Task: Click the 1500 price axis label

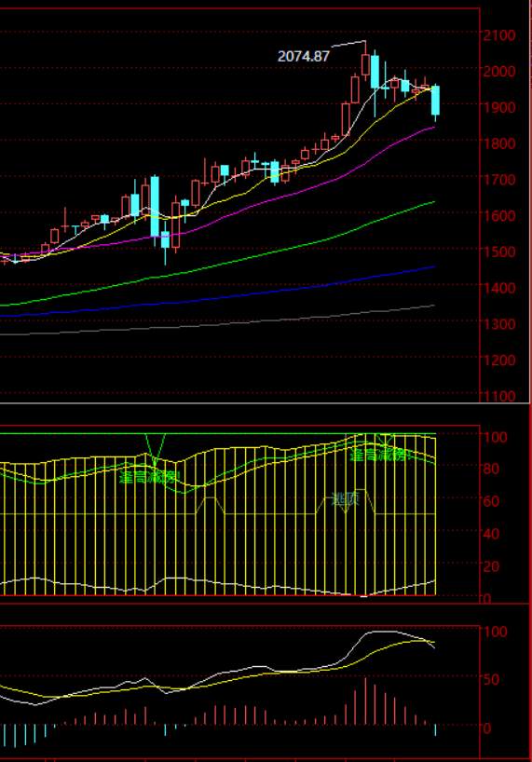Action: point(499,252)
